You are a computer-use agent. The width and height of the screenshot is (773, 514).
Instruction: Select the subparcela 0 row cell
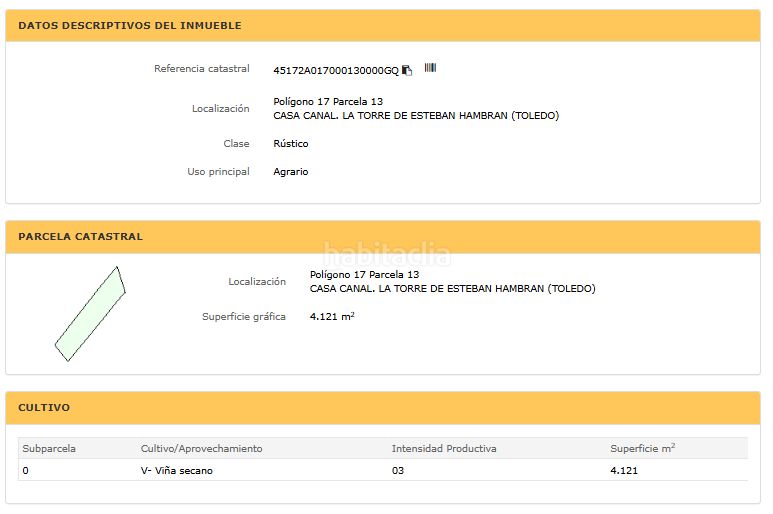coord(26,471)
